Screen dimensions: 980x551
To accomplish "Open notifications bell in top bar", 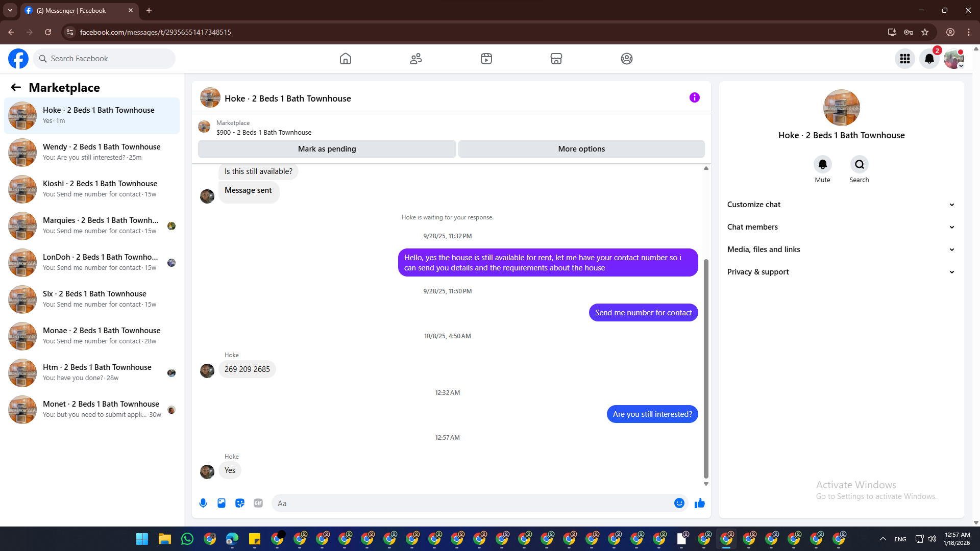I will tap(929, 59).
